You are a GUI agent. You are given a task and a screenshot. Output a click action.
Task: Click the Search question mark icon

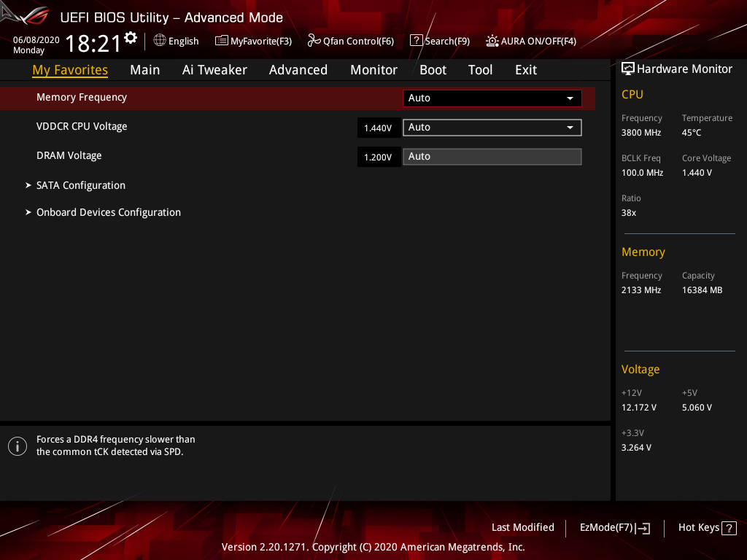[416, 41]
